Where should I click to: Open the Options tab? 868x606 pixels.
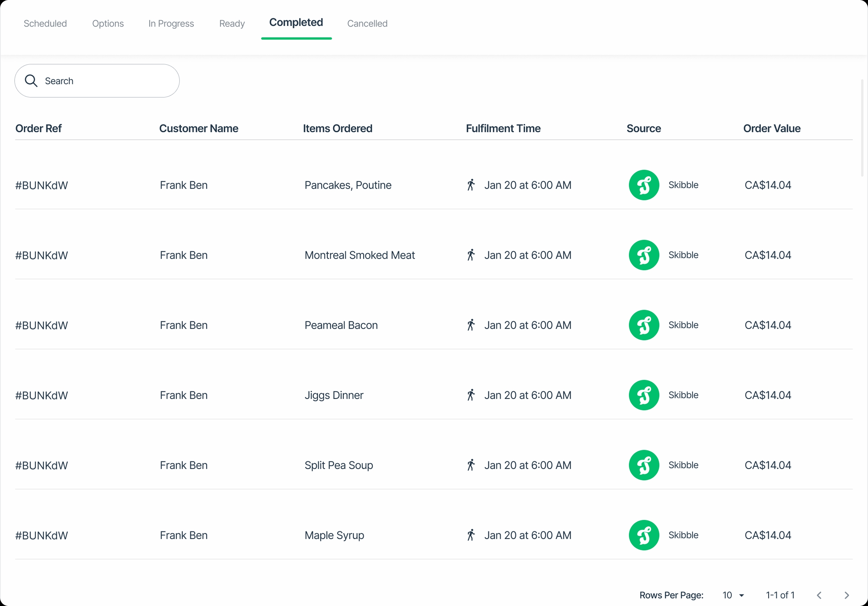(x=108, y=23)
